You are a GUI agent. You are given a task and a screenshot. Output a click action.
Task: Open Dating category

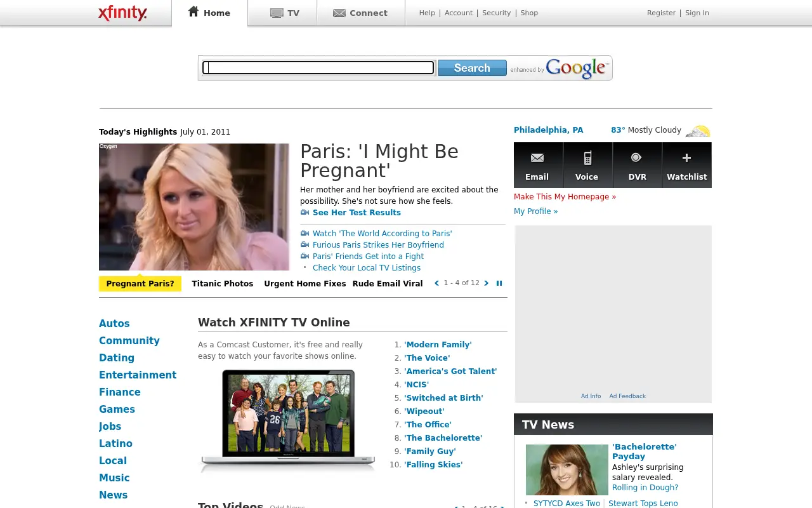coord(117,358)
